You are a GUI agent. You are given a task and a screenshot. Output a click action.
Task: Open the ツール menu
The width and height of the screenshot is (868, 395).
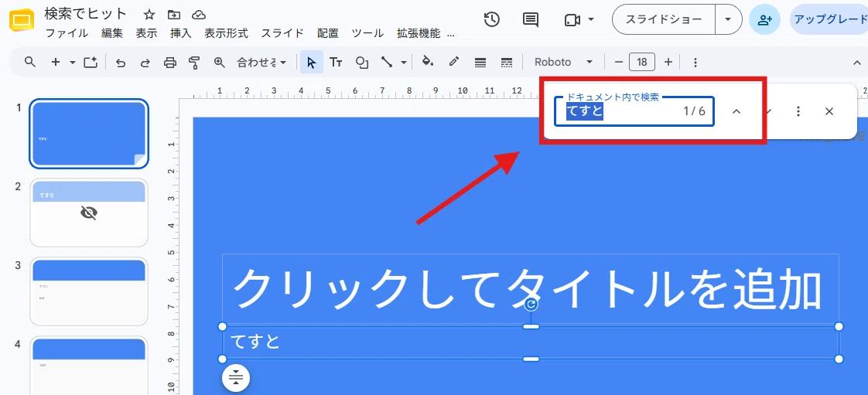point(367,33)
